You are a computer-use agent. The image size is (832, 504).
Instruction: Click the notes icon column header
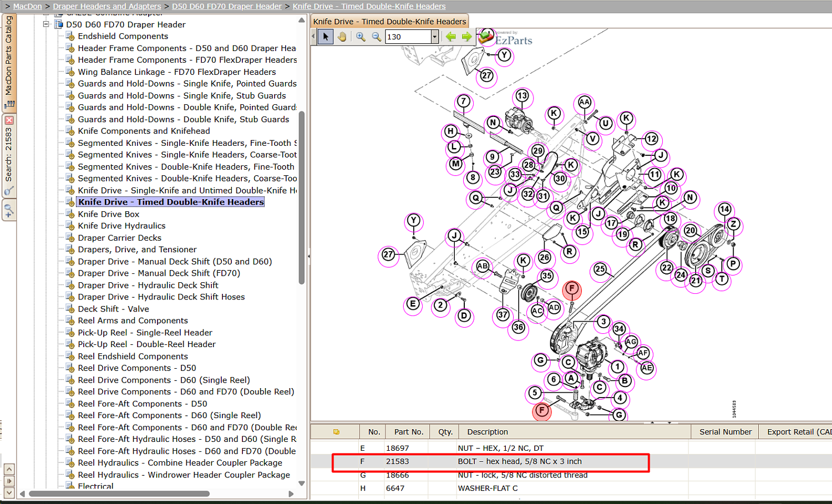336,432
